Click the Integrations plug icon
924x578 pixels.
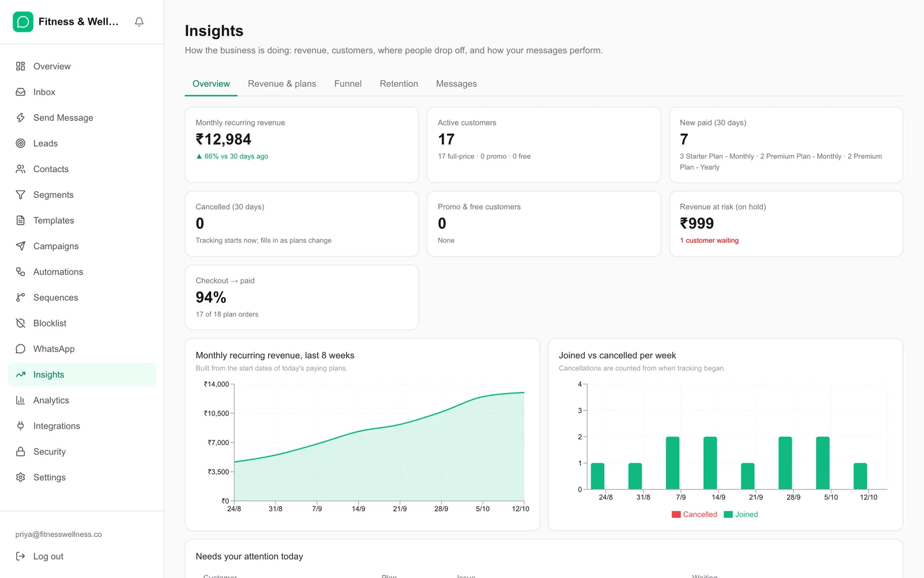[21, 426]
